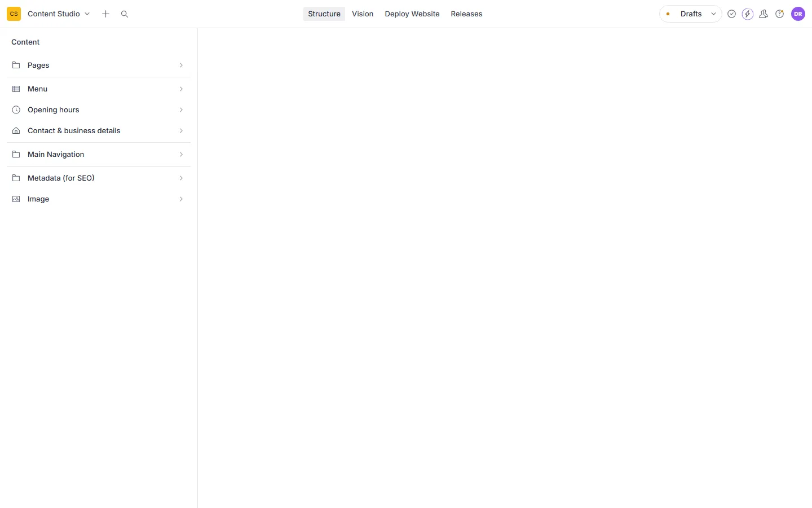
Task: Click the Menu list icon
Action: click(16, 89)
